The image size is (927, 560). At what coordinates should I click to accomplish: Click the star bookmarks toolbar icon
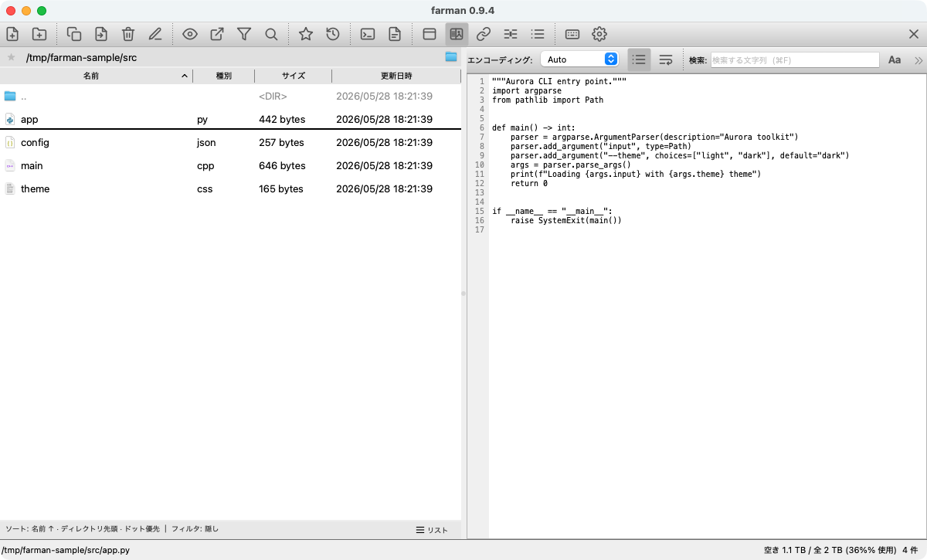306,34
